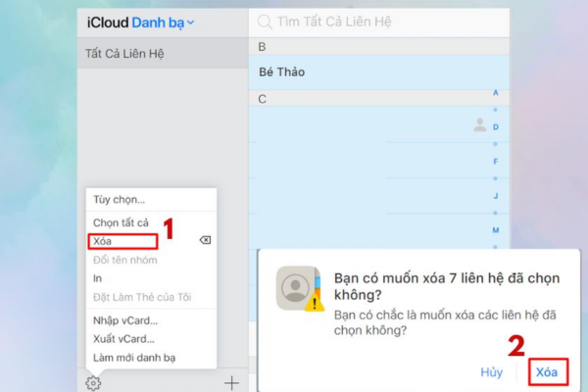The image size is (588, 392).
Task: Jump to letter M in index
Action: (x=495, y=230)
